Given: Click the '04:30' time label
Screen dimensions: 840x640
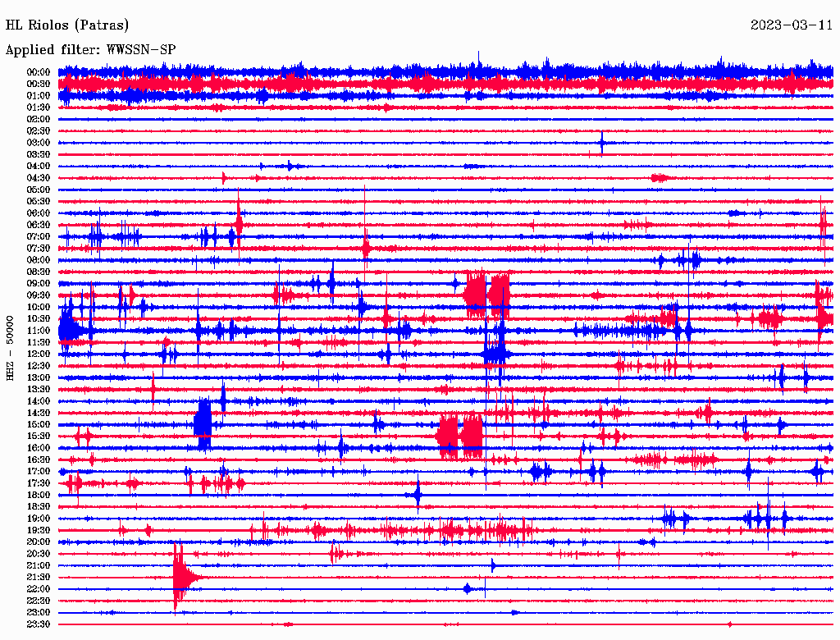Looking at the screenshot, I should [x=39, y=179].
